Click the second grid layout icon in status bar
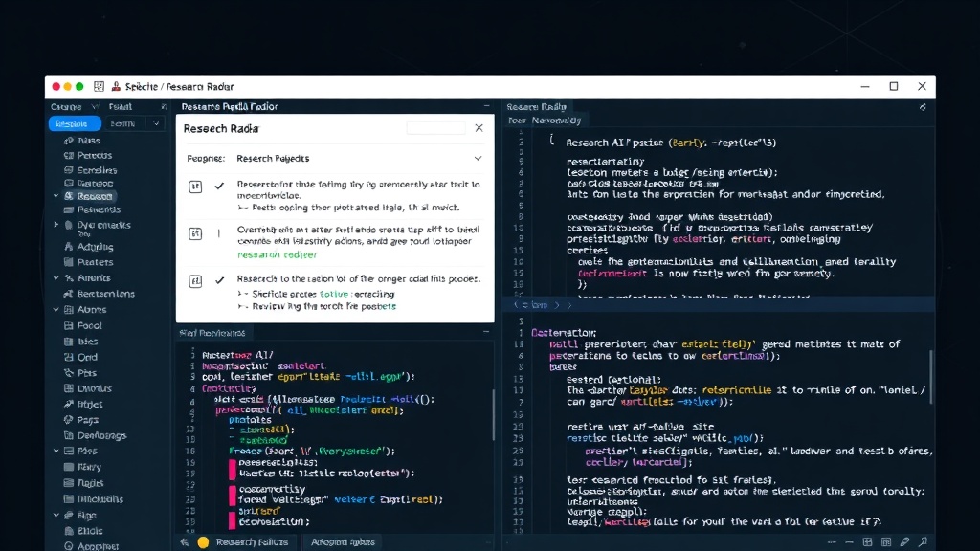This screenshot has height=551, width=980. point(886,542)
